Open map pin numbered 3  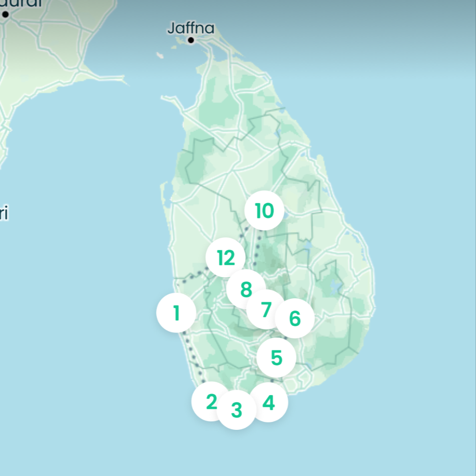point(237,410)
